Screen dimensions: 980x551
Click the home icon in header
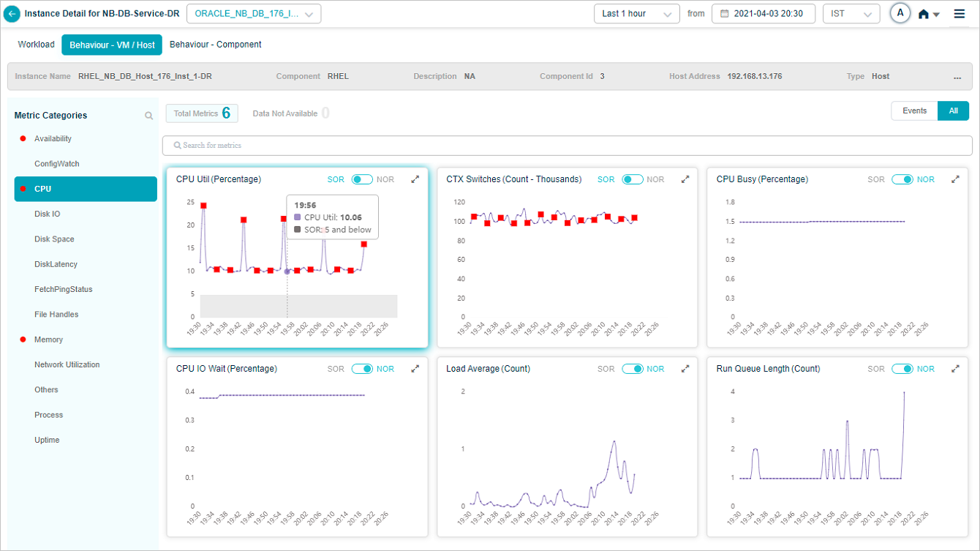(x=924, y=14)
